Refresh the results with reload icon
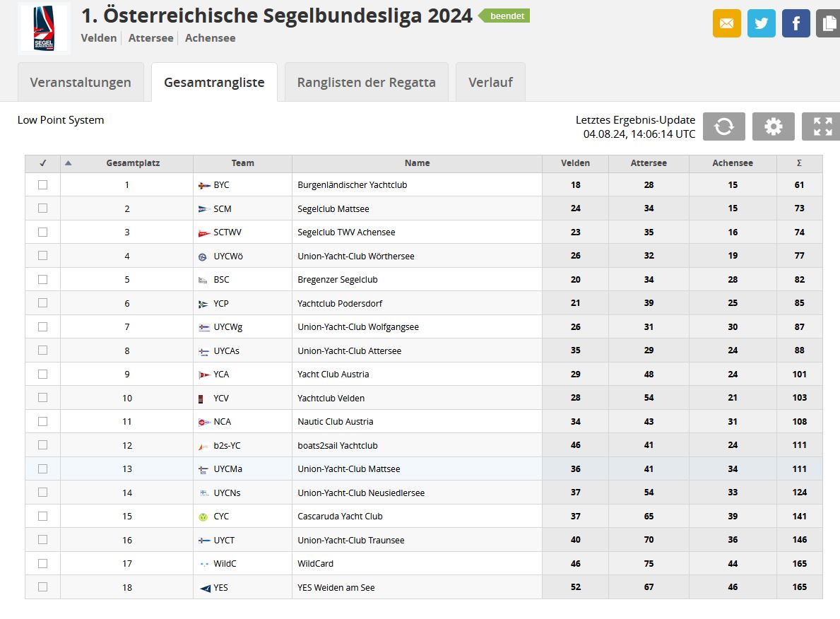The image size is (840, 619). point(723,126)
